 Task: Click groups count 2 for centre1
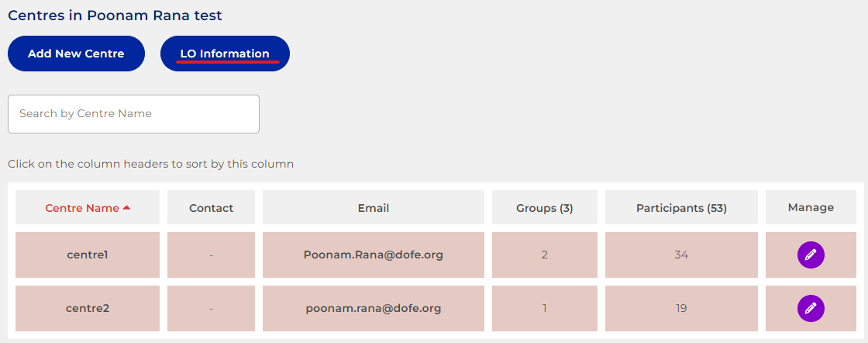[545, 255]
